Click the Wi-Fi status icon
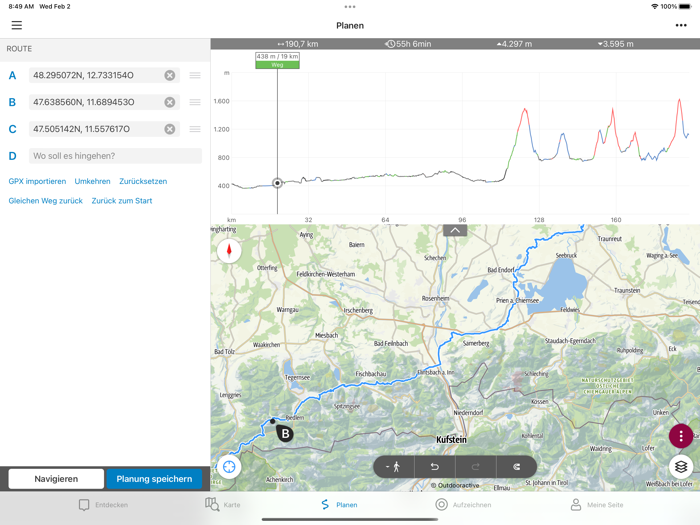 [654, 7]
